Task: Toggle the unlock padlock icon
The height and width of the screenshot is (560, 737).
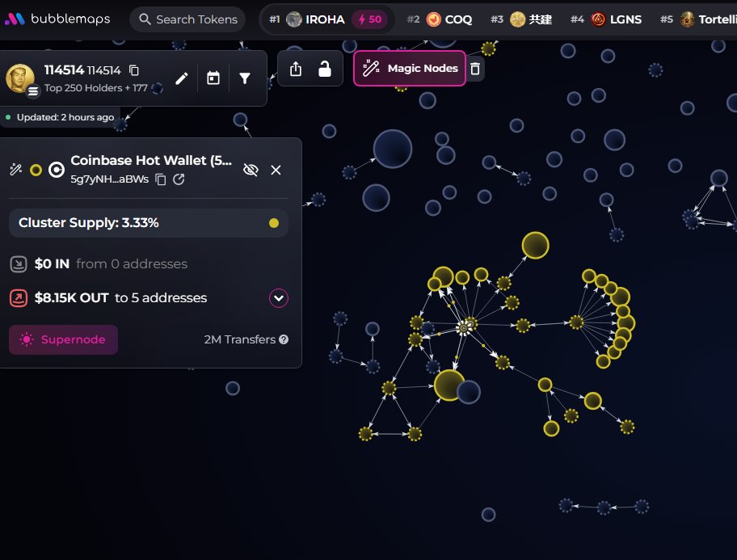Action: coord(325,69)
